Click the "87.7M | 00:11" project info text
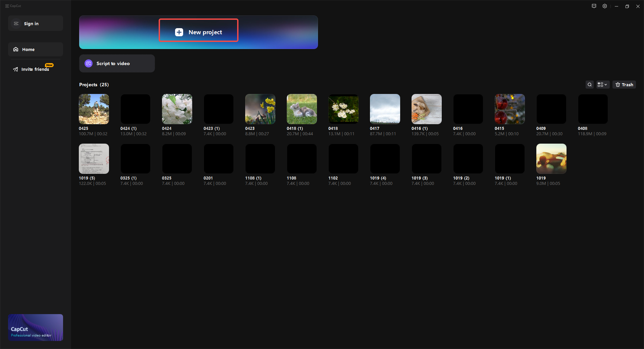This screenshot has width=644, height=349. pyautogui.click(x=383, y=134)
